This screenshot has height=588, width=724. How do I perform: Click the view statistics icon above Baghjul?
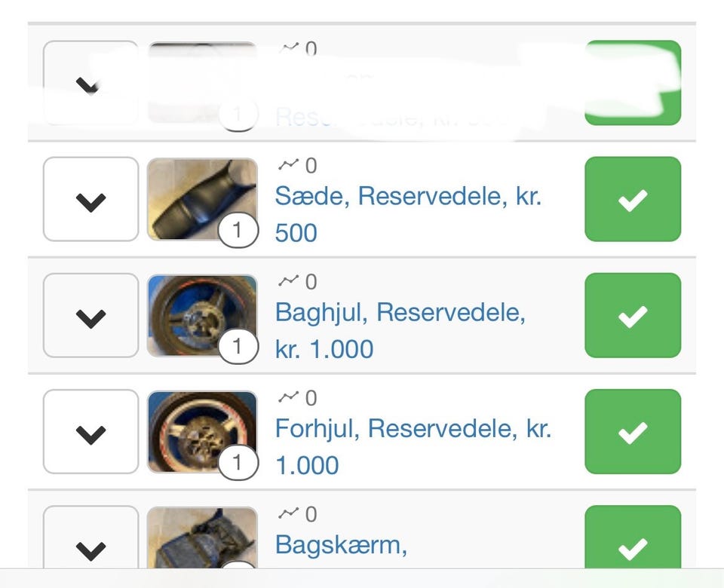point(288,281)
